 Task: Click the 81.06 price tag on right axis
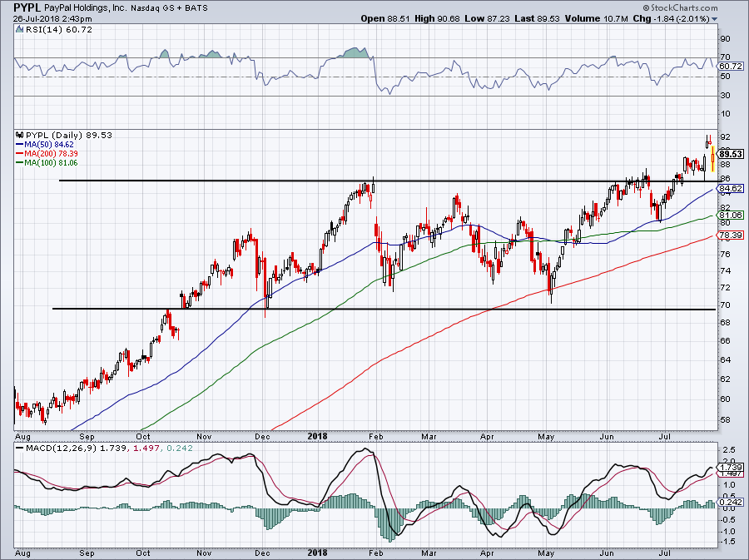(731, 216)
